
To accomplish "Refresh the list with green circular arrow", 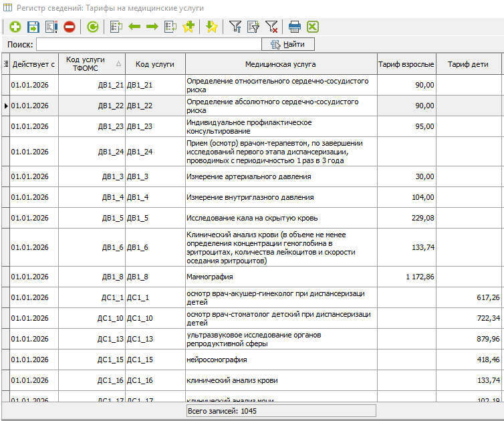I will [x=93, y=27].
